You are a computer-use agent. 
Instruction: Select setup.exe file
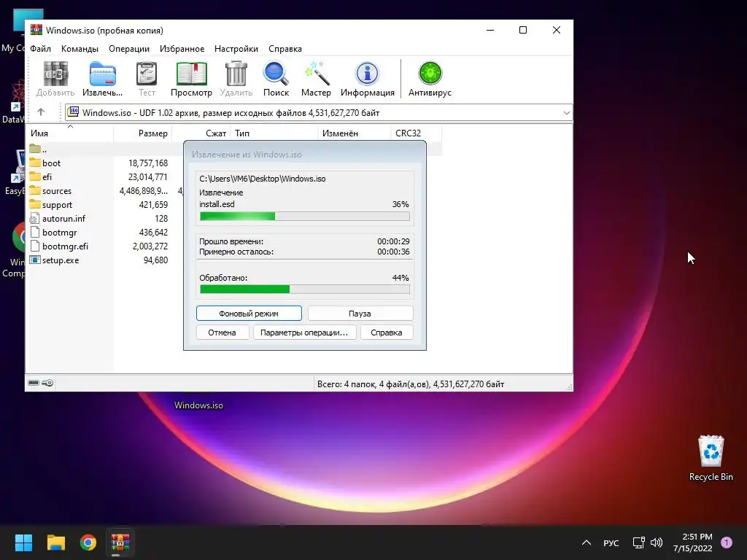pos(54,260)
